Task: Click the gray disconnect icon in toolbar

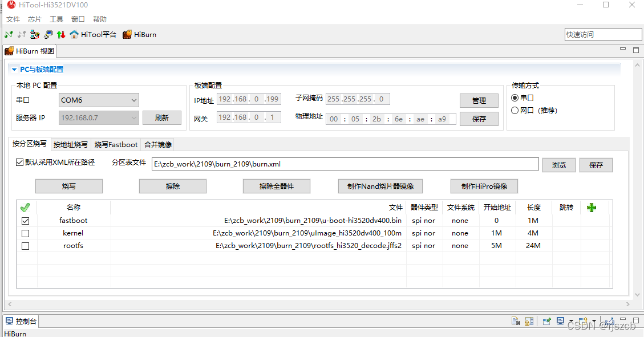Action: 22,34
